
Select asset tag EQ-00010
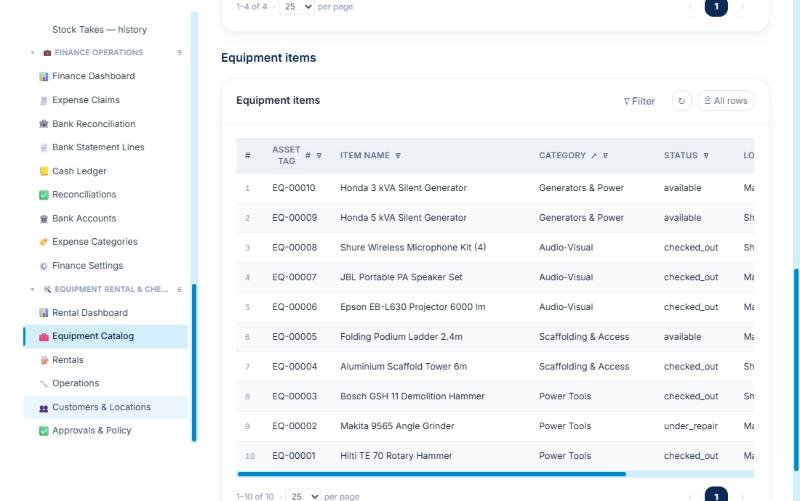point(293,188)
